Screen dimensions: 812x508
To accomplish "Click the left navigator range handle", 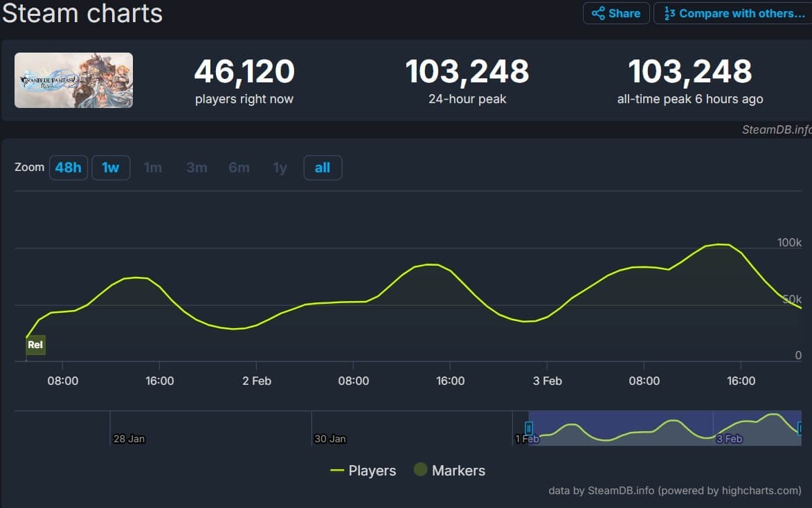I will click(529, 428).
